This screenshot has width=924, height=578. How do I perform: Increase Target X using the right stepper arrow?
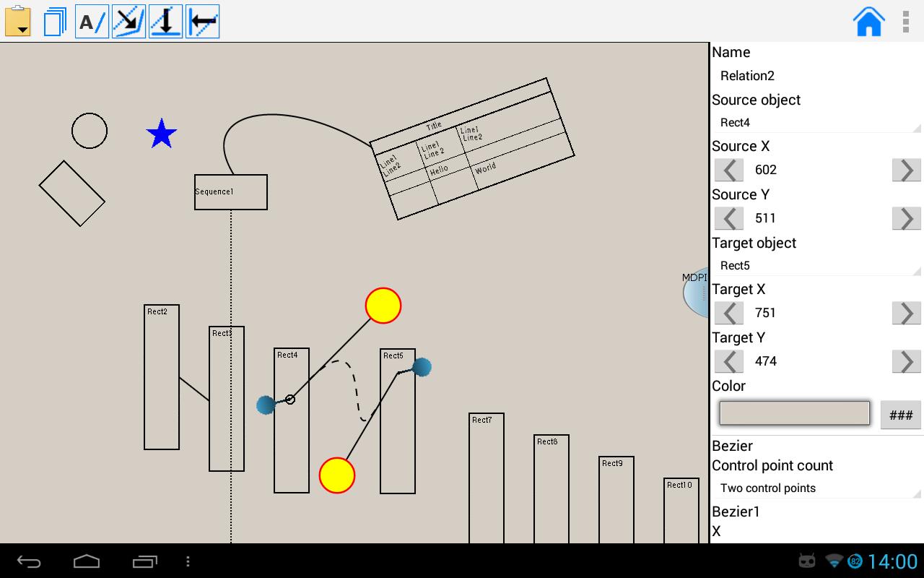point(906,313)
